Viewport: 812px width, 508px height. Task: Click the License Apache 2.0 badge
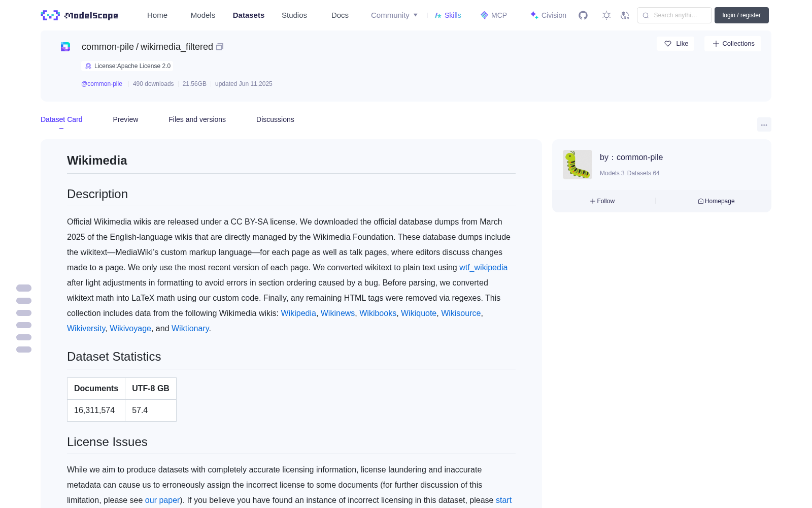[127, 66]
